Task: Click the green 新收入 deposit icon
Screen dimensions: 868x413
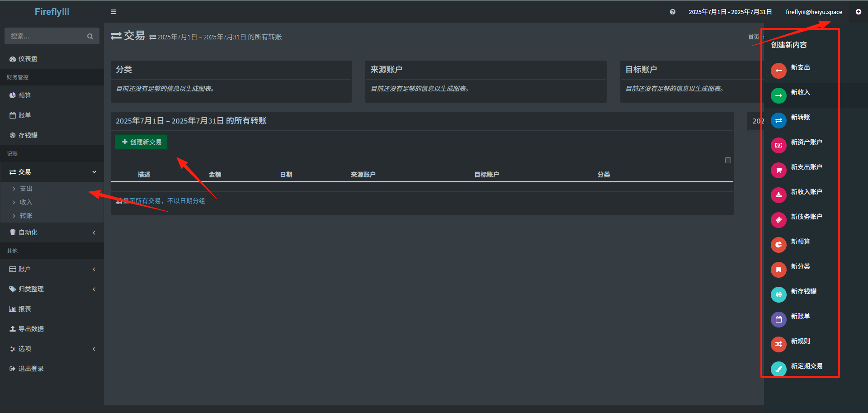Action: (778, 95)
